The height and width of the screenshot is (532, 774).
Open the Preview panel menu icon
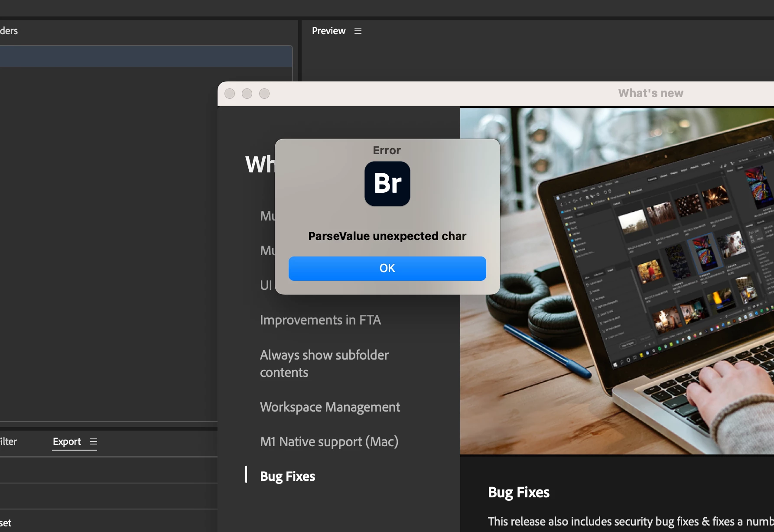click(358, 31)
